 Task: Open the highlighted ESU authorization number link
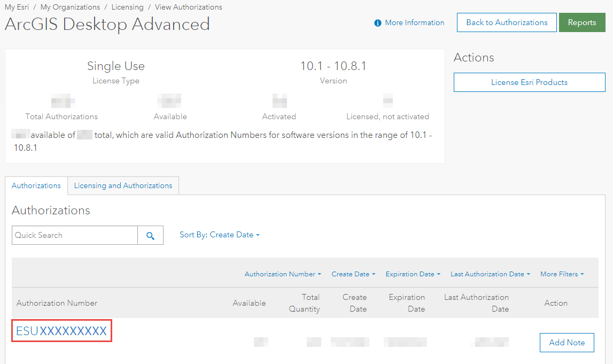pos(60,330)
